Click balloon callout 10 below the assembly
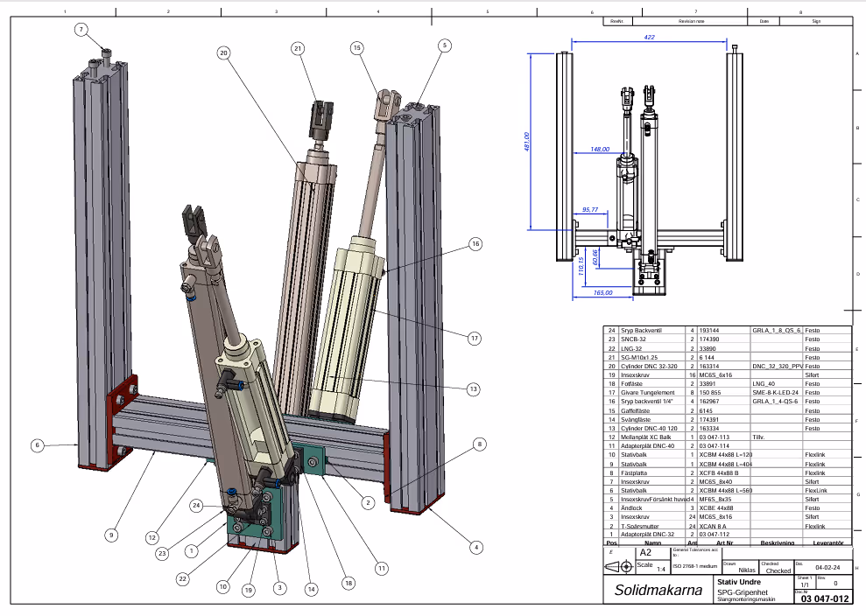Image resolution: width=866 pixels, height=616 pixels. (x=222, y=586)
